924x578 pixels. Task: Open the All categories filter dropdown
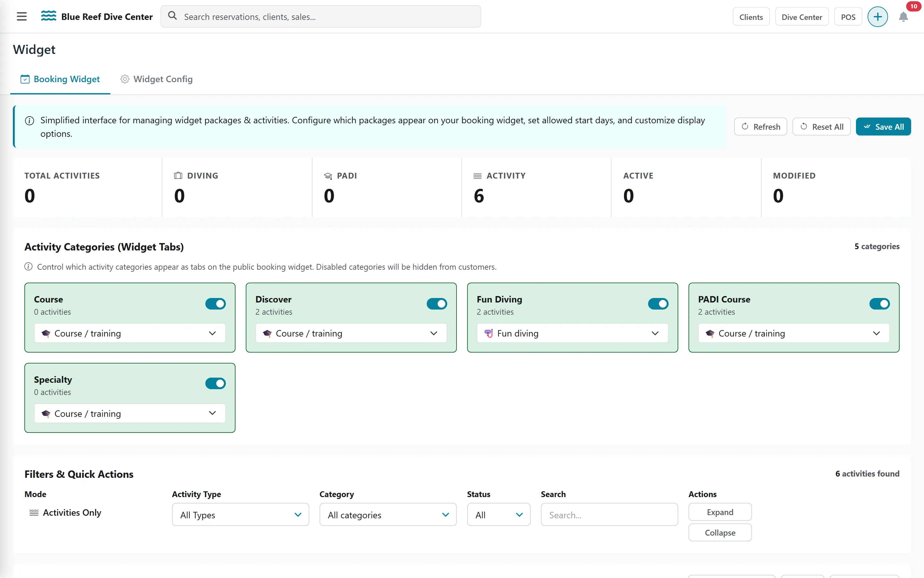[388, 515]
